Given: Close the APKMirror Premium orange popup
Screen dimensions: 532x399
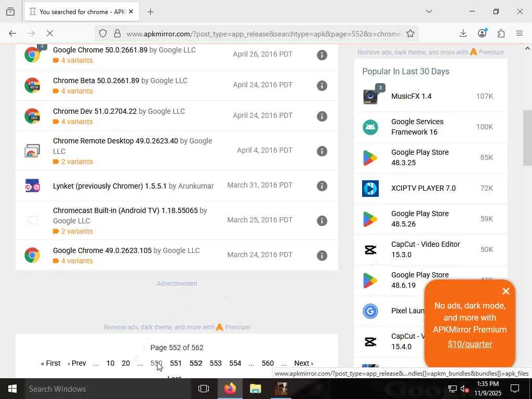Looking at the screenshot, I should pyautogui.click(x=506, y=291).
